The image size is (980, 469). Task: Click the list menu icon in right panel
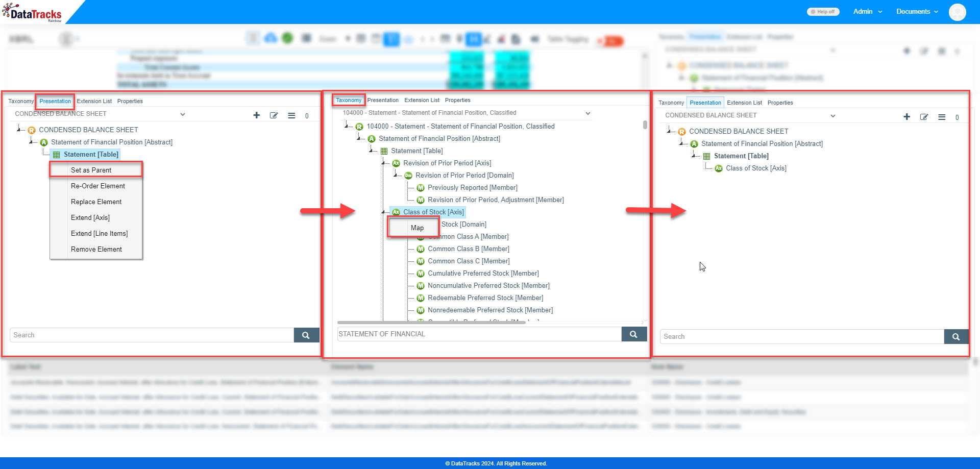pos(942,117)
